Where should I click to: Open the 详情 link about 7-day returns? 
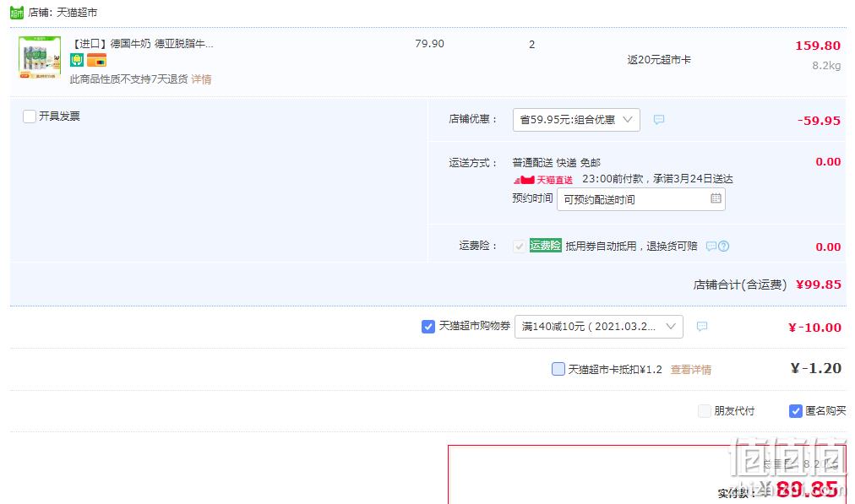(x=201, y=79)
